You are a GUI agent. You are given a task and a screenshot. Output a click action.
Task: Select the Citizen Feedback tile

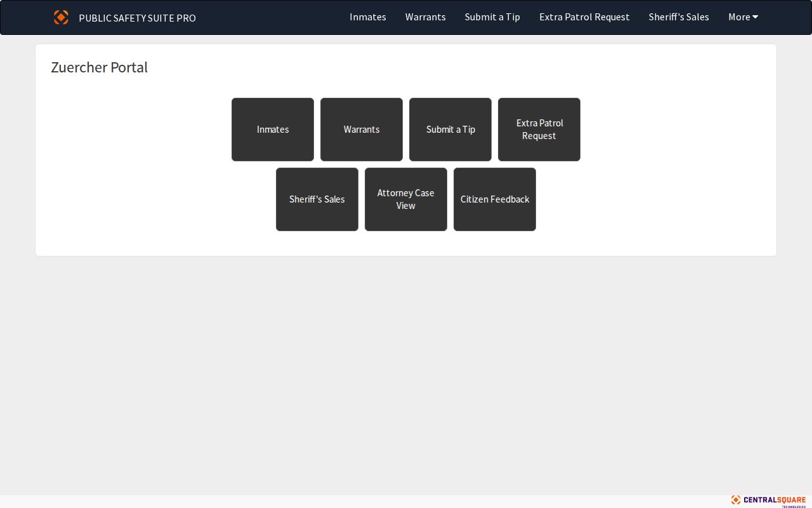(495, 199)
